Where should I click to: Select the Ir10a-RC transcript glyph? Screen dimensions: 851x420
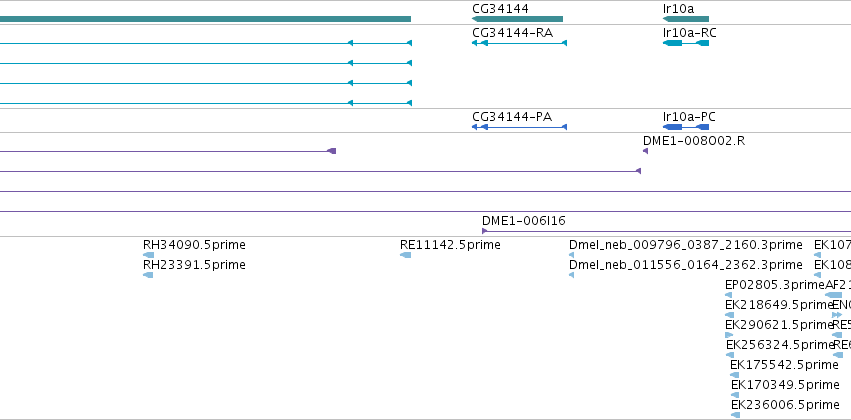tap(686, 43)
